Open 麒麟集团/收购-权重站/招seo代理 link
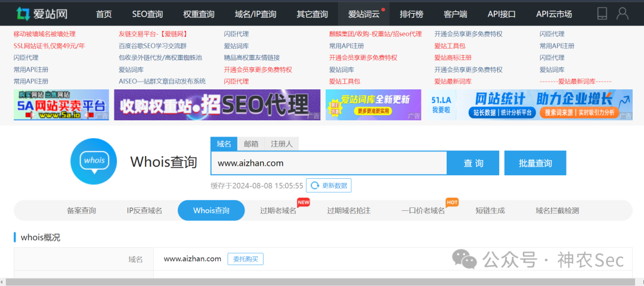Screen dimensions: 644x286 click(x=376, y=34)
